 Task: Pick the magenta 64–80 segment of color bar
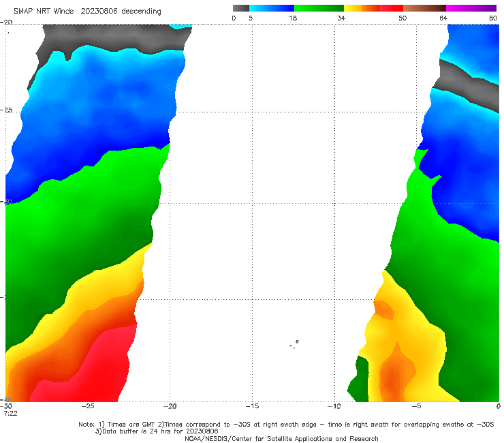click(471, 8)
